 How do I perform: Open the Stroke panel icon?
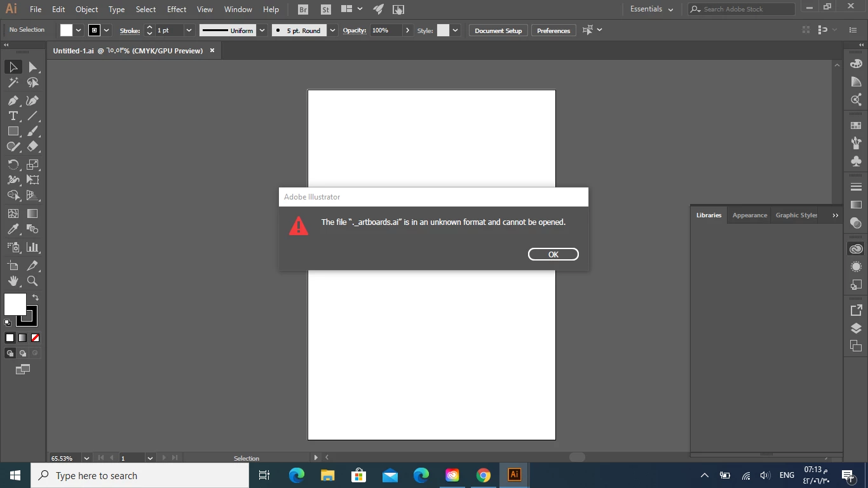click(856, 187)
